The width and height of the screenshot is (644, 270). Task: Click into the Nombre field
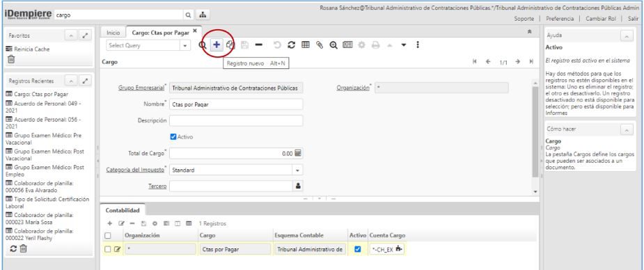(236, 104)
